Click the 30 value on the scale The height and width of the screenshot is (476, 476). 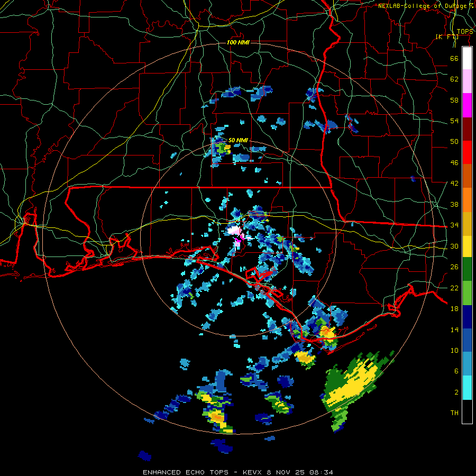tap(454, 246)
